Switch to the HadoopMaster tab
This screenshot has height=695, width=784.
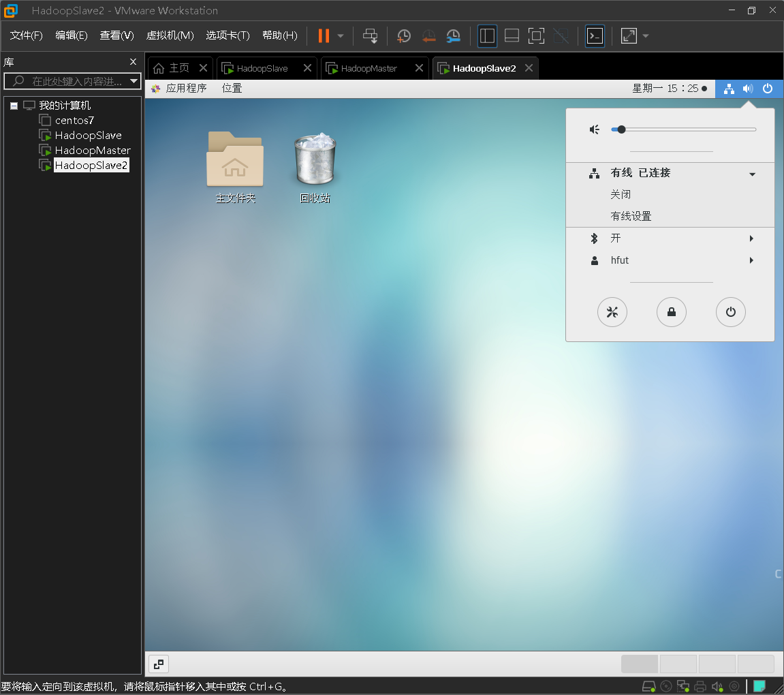pyautogui.click(x=369, y=69)
